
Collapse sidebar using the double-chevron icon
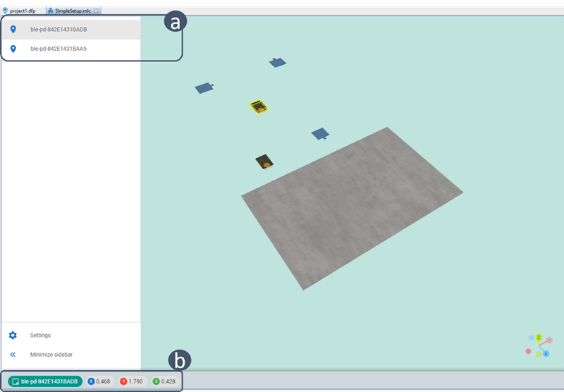(13, 355)
